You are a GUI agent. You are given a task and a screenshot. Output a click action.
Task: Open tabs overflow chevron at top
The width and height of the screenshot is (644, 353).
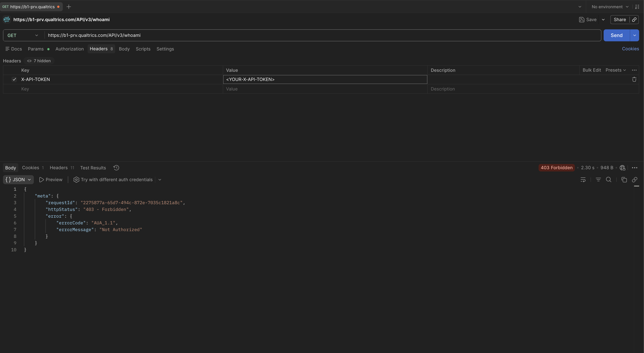[x=580, y=7]
